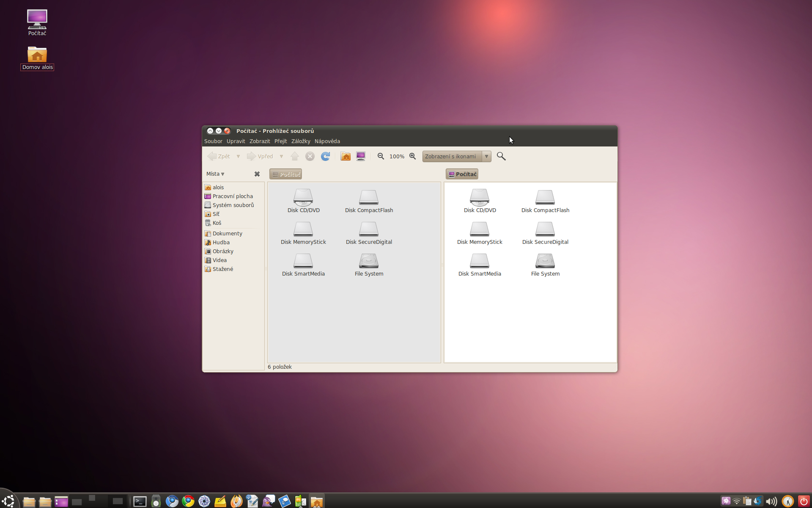
Task: Open the terminal from the bottom panel
Action: coord(140,502)
